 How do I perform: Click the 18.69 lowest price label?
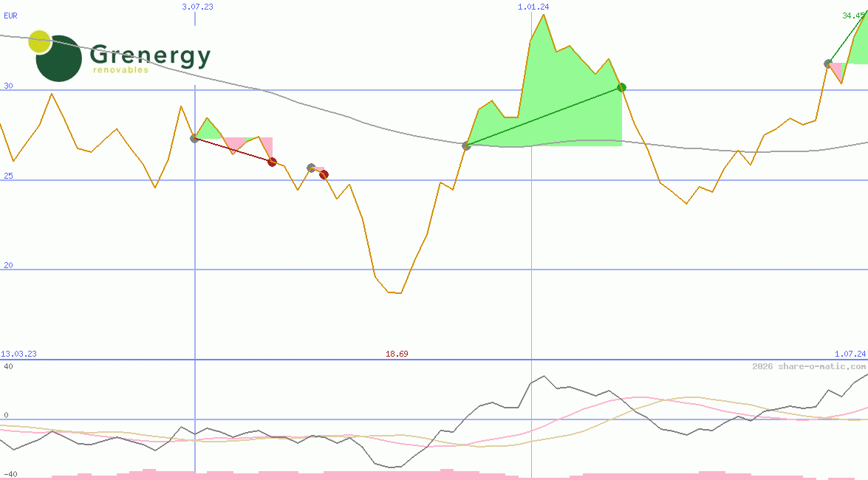tap(397, 354)
